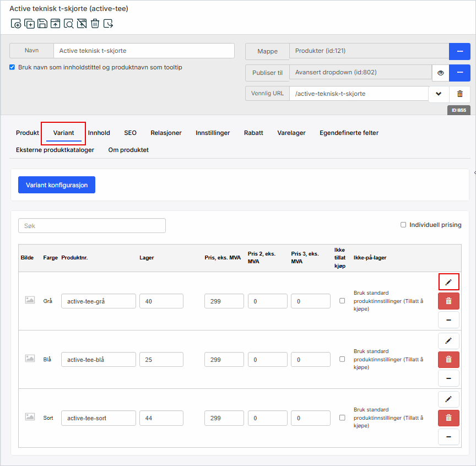476x466 pixels.
Task: Click the Søk search field
Action: tap(92, 226)
